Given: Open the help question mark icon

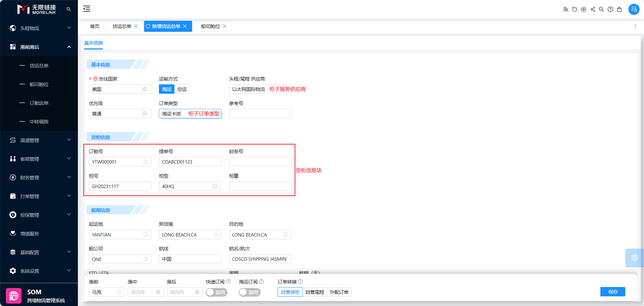Looking at the screenshot, I should tap(610, 9).
